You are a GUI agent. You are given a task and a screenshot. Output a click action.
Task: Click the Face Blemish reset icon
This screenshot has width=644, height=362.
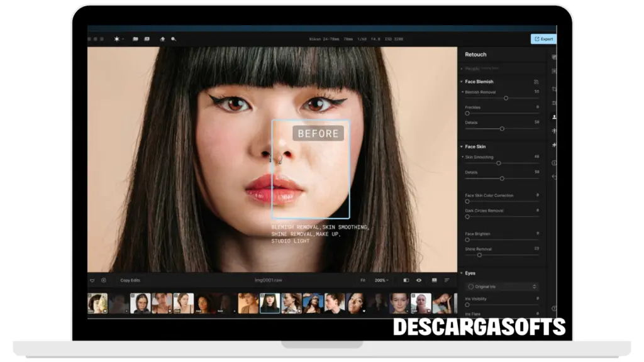coord(536,82)
